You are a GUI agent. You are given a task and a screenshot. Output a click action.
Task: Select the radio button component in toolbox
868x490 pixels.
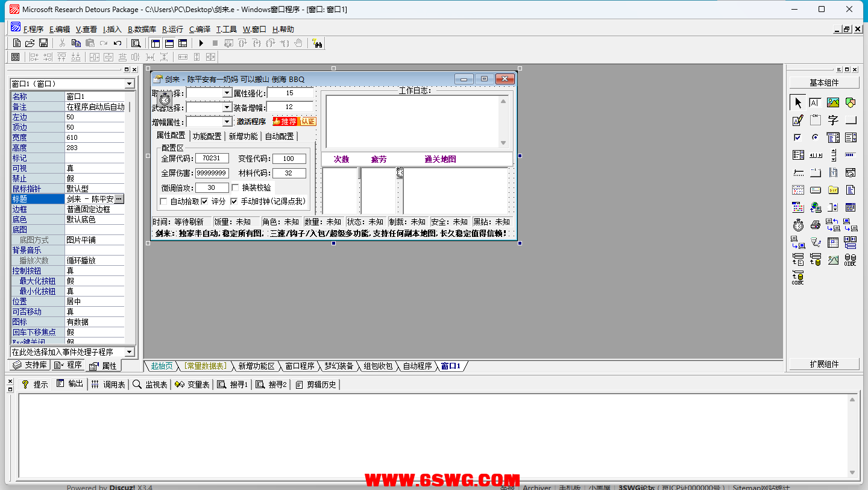(x=816, y=137)
